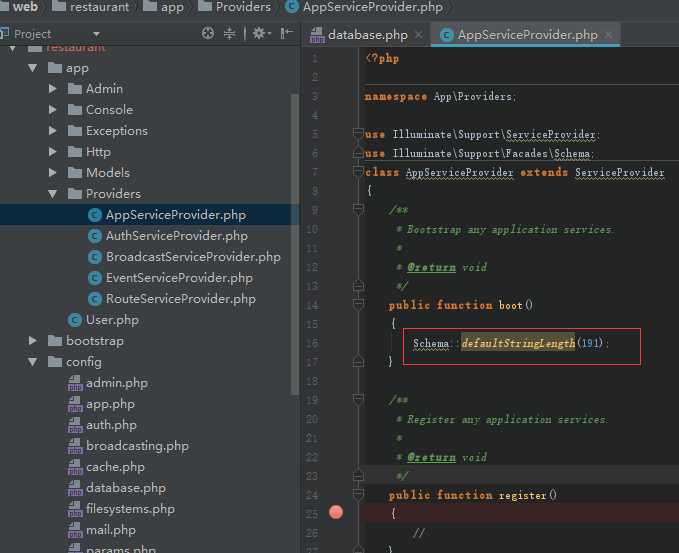Click the User.php class icon
The height and width of the screenshot is (553, 679).
(75, 320)
